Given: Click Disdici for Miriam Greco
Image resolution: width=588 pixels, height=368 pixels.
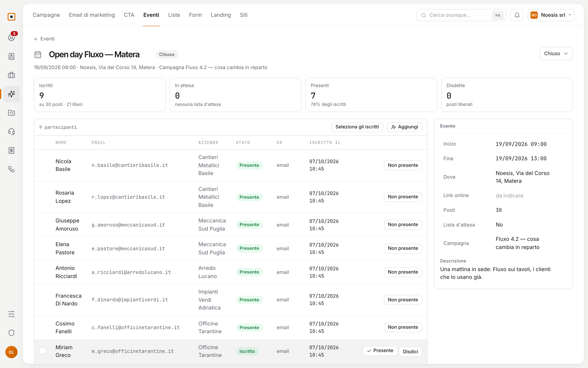Looking at the screenshot, I should point(410,351).
